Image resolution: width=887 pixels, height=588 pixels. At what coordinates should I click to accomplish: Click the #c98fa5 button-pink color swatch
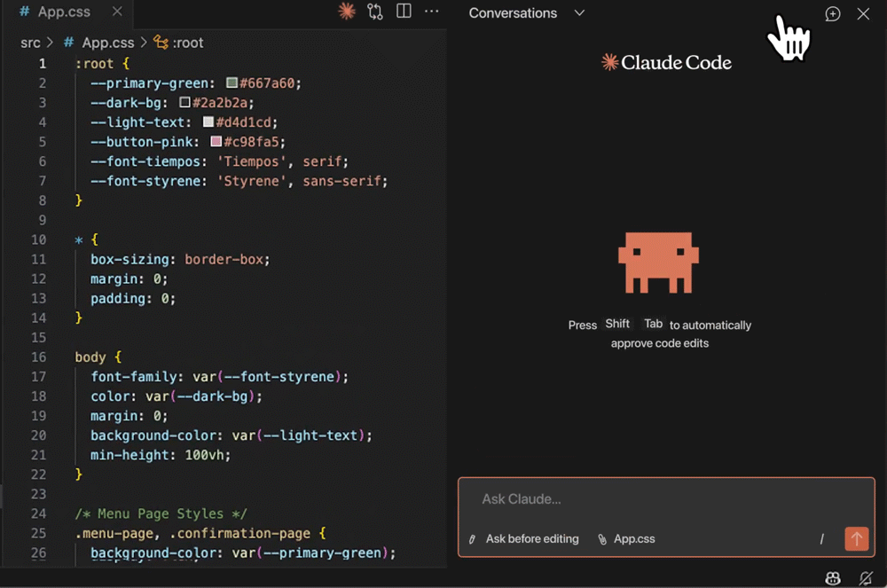point(216,142)
